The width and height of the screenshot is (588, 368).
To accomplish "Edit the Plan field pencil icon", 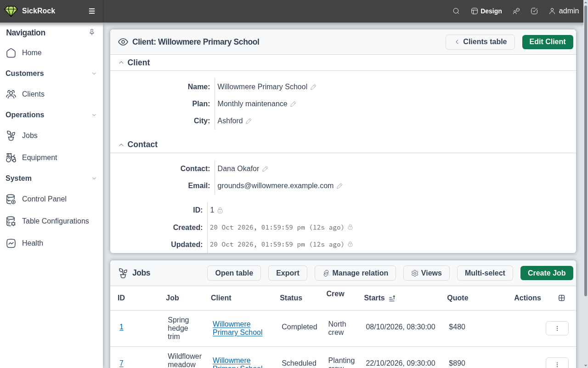I will 293,104.
